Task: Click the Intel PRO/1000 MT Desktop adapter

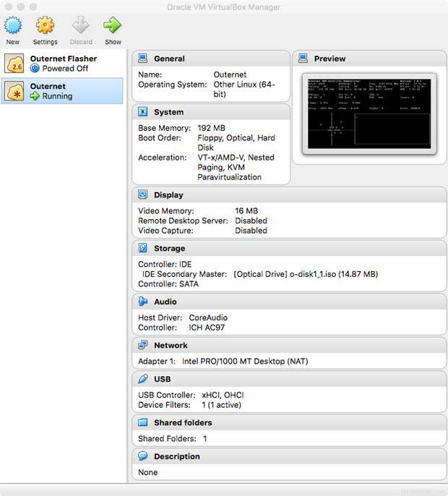Action: coord(245,362)
